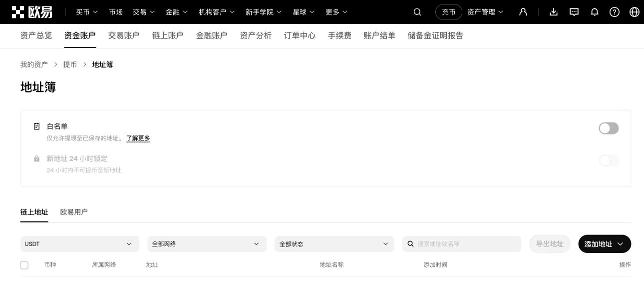The height and width of the screenshot is (285, 644).
Task: Switch to 链上账户 tab
Action: pyautogui.click(x=168, y=35)
